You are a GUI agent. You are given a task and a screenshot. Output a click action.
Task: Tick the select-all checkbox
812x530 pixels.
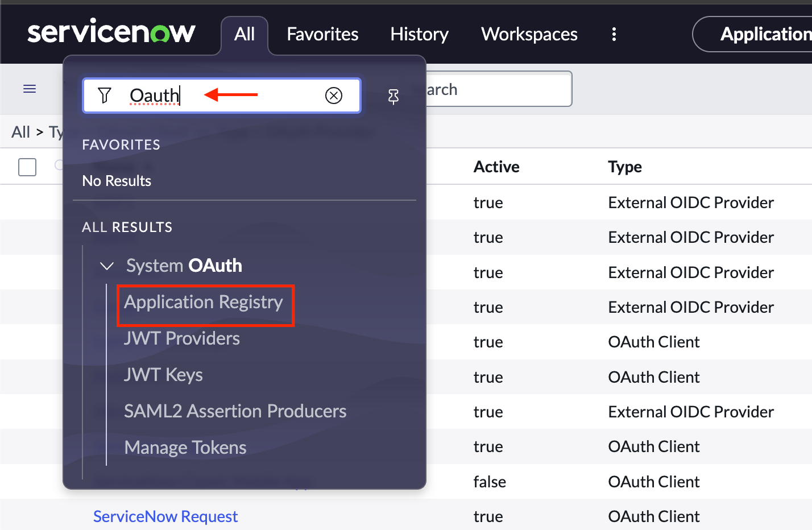click(27, 167)
